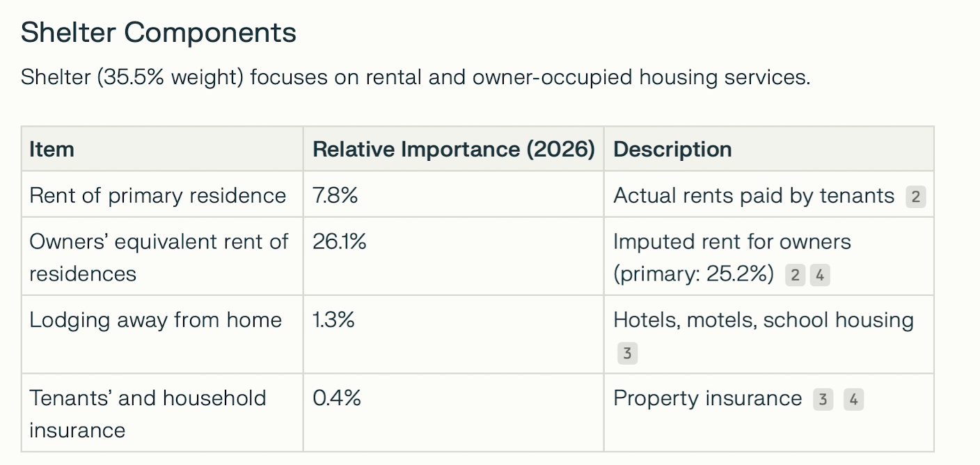Select the Tenants' and household insurance cell
This screenshot has width=980, height=465.
pos(148,413)
